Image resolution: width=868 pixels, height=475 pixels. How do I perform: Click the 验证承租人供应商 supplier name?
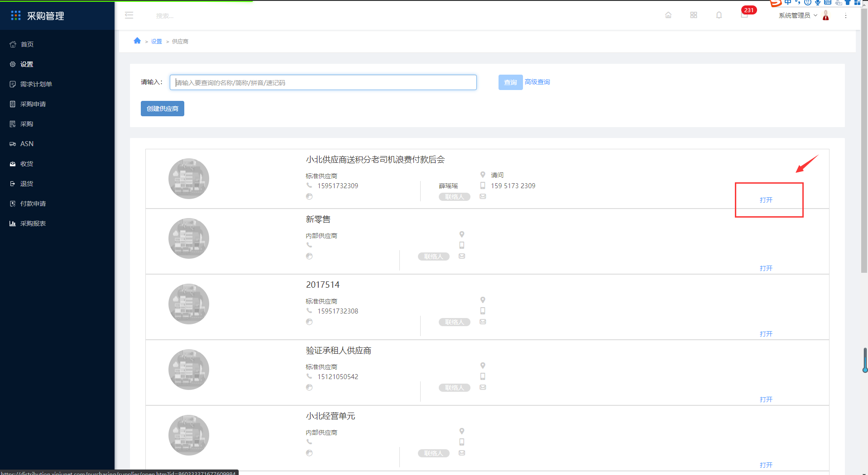coord(339,351)
